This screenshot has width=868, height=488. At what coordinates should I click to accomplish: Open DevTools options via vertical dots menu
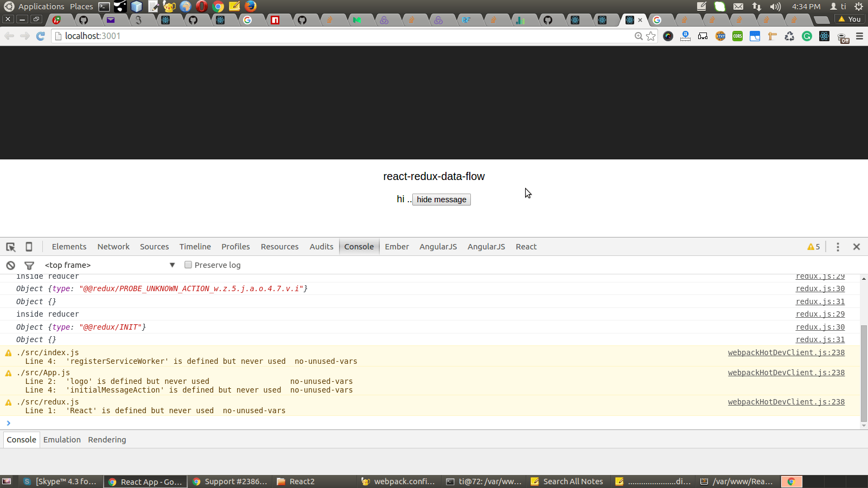[838, 247]
